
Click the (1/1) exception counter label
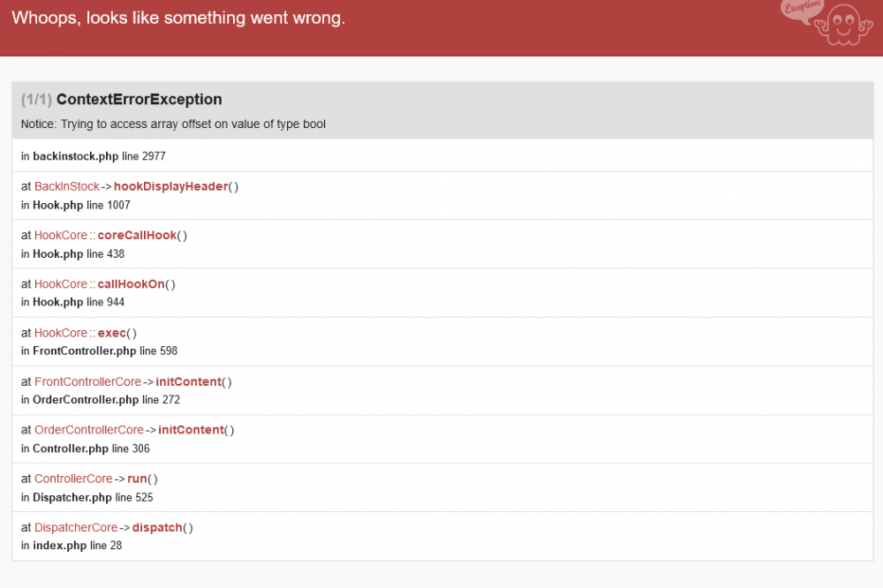37,100
